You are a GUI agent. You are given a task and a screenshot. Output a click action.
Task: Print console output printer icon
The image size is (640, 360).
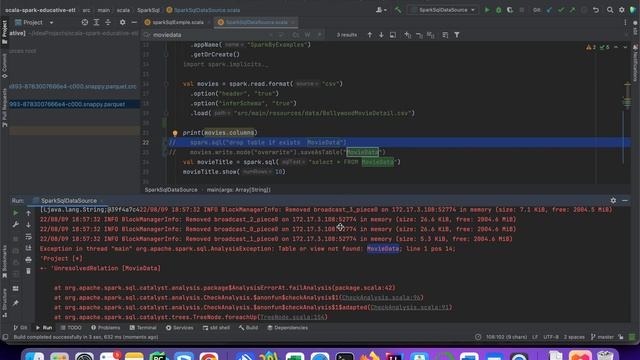28,260
